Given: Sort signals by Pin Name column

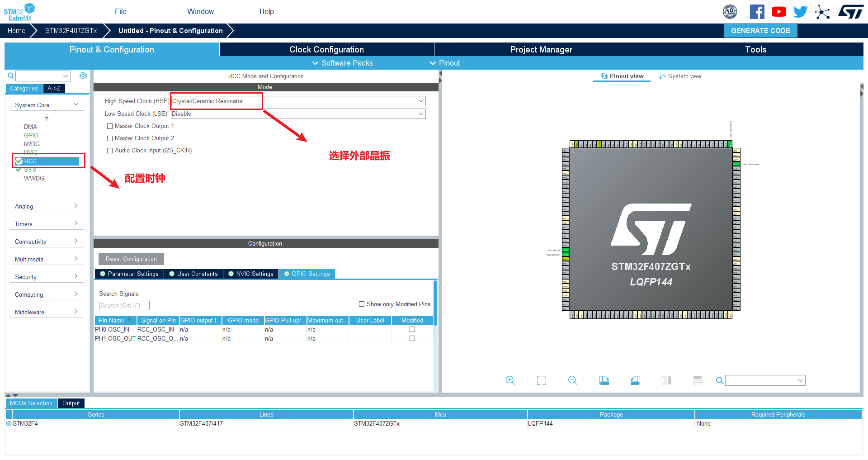Looking at the screenshot, I should coord(115,321).
